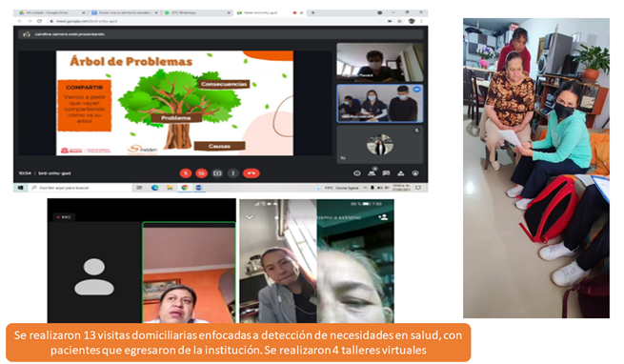Show the people participants panel
The height and width of the screenshot is (364, 624).
click(372, 173)
